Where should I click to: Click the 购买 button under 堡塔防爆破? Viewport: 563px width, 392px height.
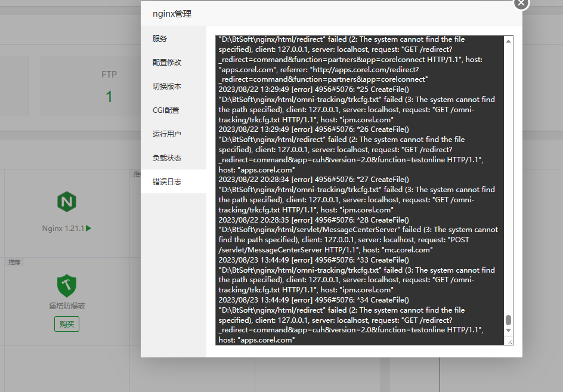pyautogui.click(x=67, y=324)
